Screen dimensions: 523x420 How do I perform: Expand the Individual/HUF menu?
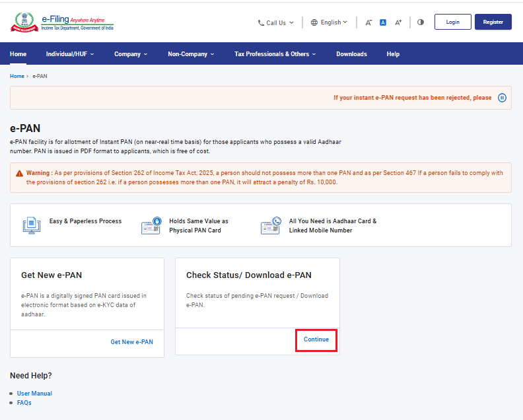click(70, 54)
